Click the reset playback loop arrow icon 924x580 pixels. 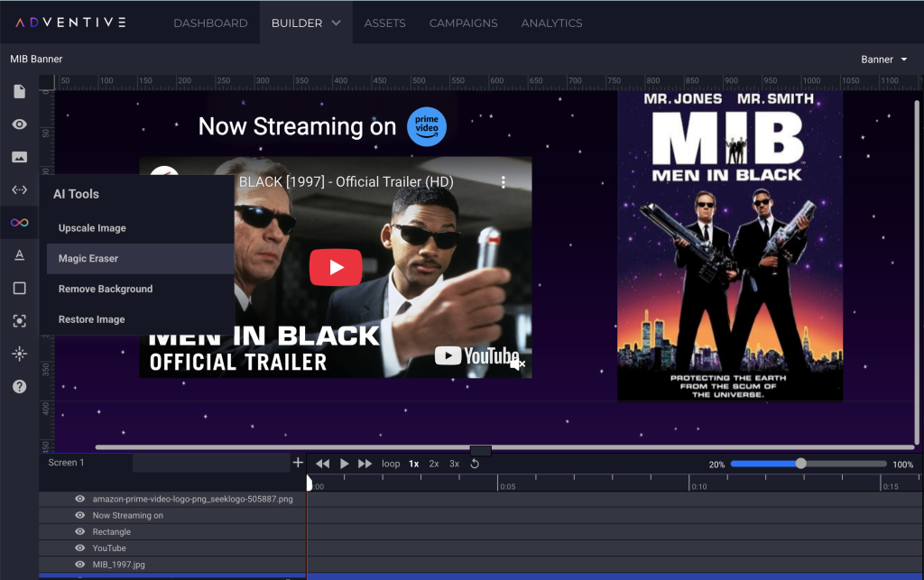475,464
